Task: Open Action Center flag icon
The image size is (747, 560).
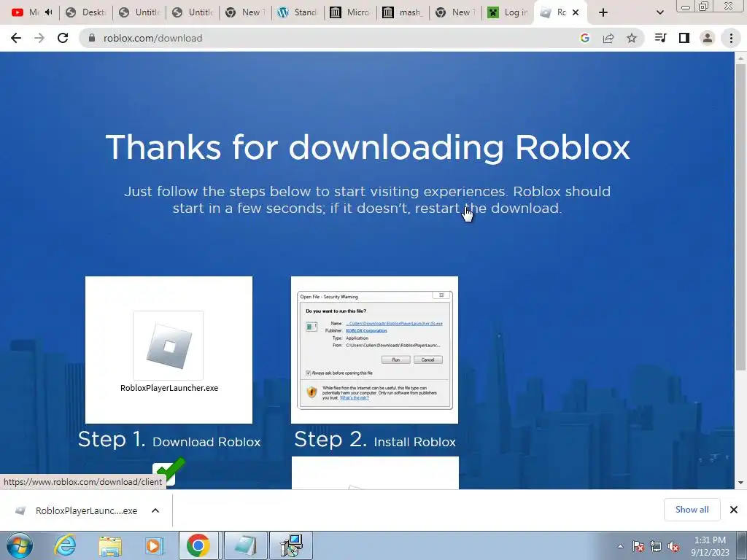Action: (638, 546)
